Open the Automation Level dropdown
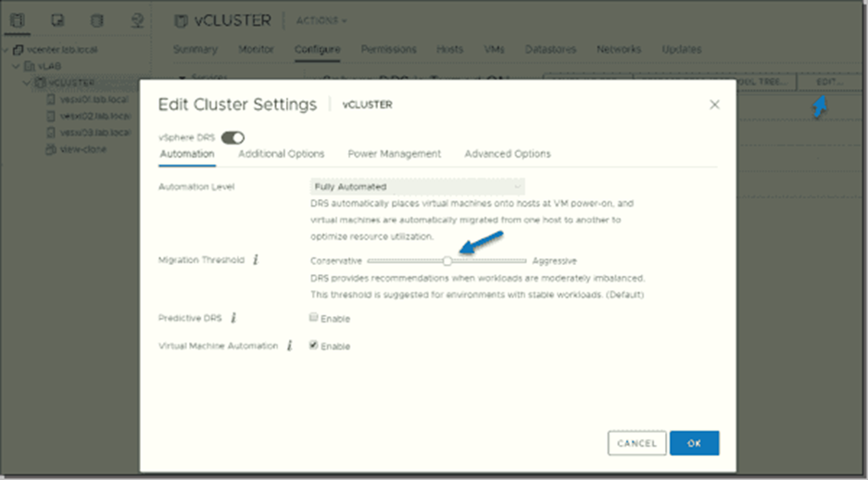The image size is (868, 480). (419, 186)
